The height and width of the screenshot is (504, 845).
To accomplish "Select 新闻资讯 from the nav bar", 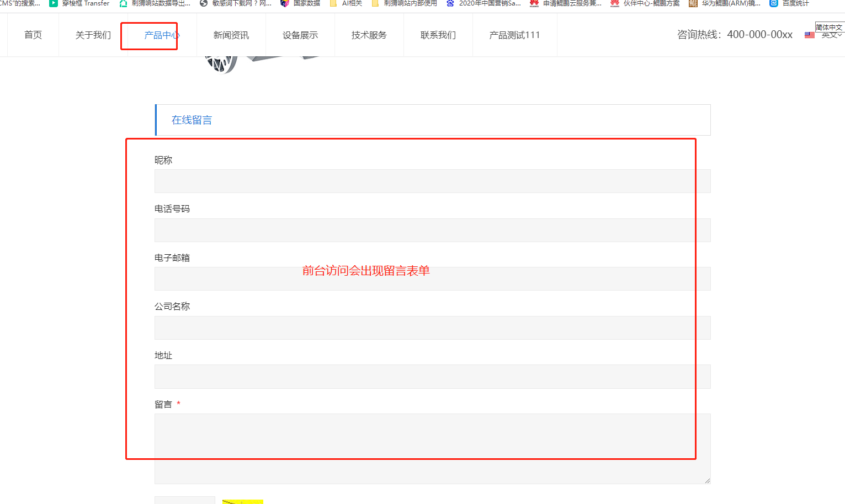I will (x=231, y=35).
